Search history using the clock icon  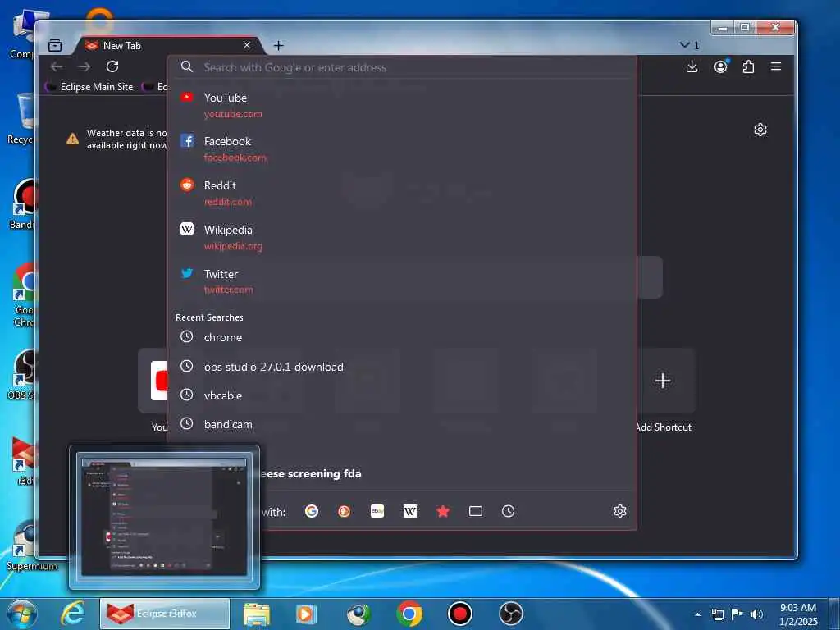pos(508,511)
